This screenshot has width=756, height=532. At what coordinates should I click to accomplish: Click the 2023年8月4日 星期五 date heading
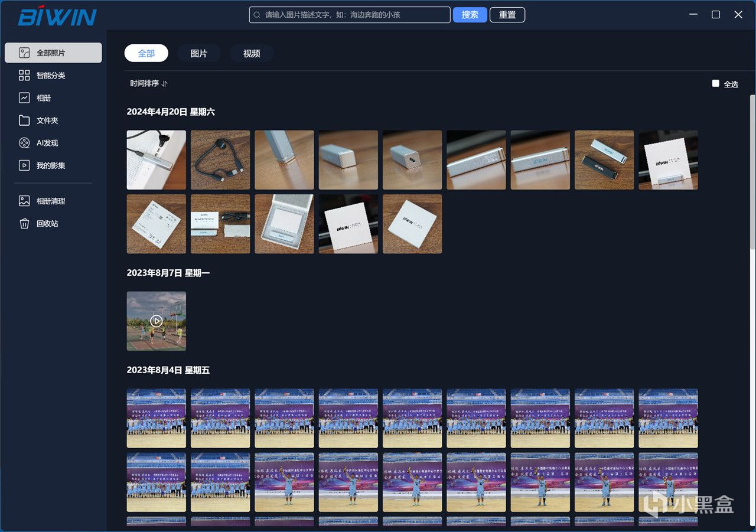coord(168,370)
